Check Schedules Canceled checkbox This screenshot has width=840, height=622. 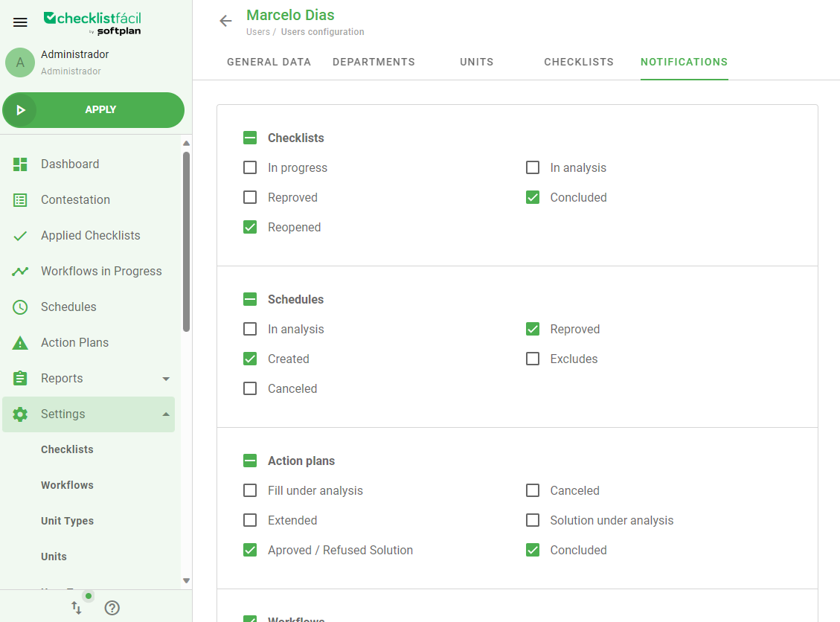250,388
